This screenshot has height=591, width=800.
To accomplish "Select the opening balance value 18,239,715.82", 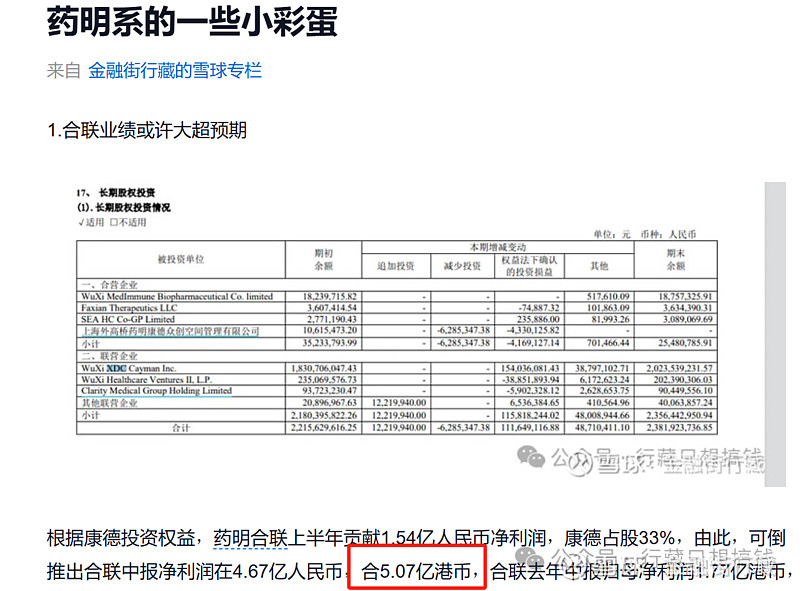I will coord(330,297).
